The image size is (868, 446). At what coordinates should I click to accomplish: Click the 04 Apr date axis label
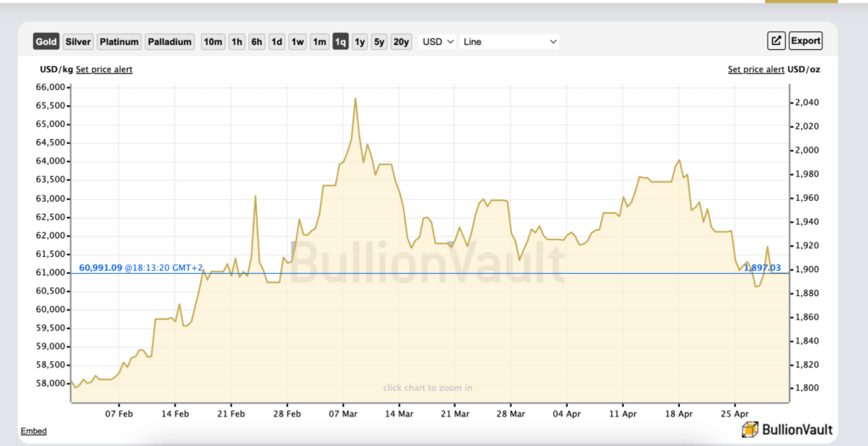pyautogui.click(x=567, y=413)
